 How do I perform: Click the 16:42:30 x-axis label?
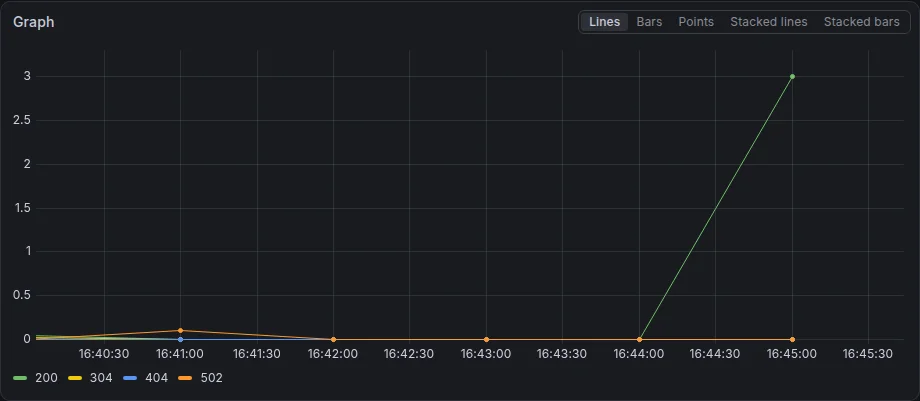pos(409,354)
